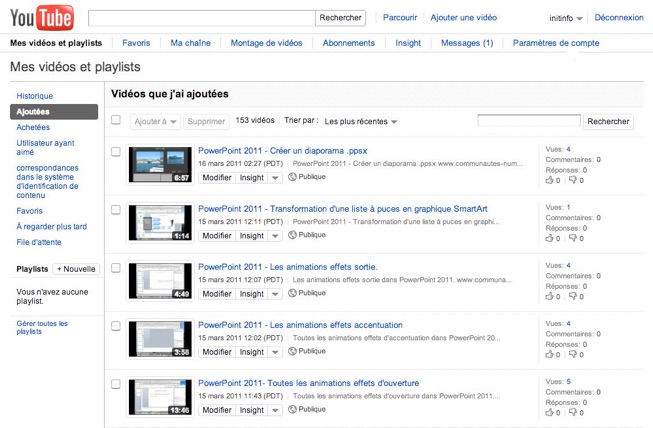Open Utilisateur ayant aimé sidebar link
Viewport: 653px width, 428px height.
[45, 147]
